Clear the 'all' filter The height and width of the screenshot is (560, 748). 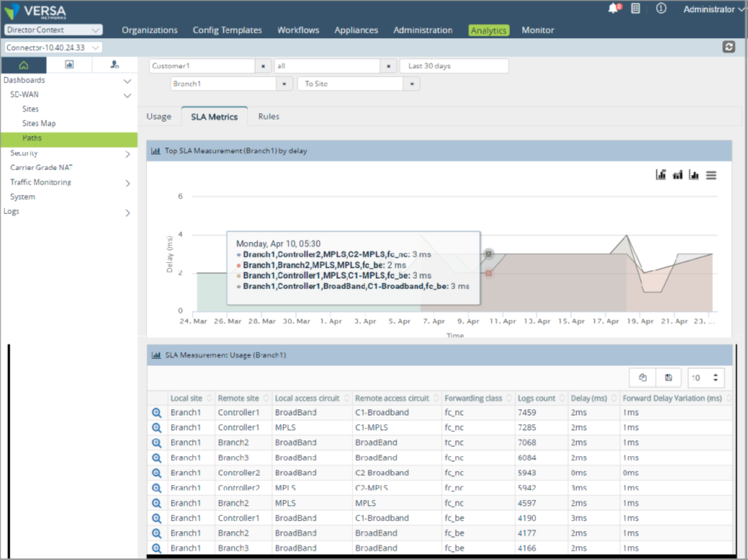pos(388,66)
